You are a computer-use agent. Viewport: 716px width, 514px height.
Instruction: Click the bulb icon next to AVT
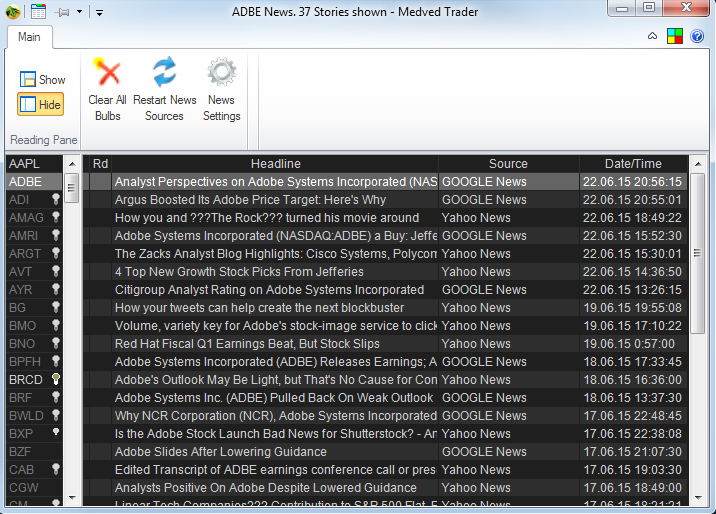tap(56, 271)
